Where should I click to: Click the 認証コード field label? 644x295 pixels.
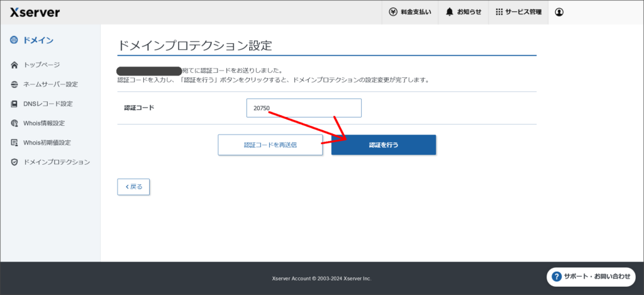coord(139,108)
